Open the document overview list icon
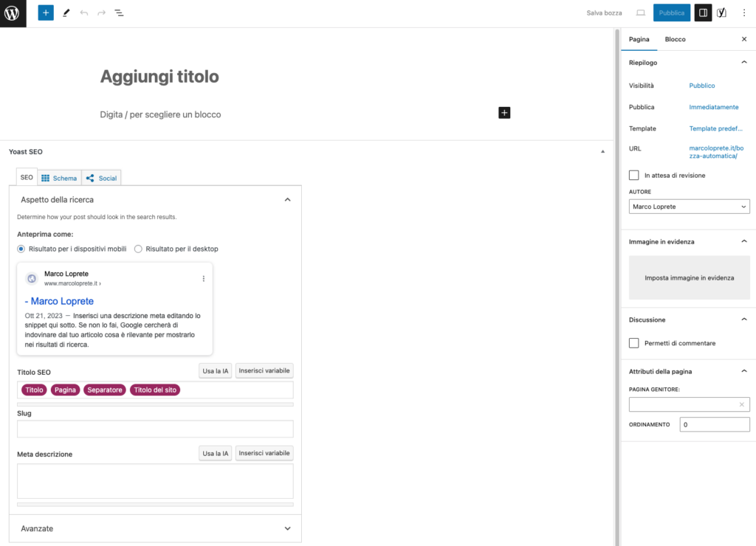This screenshot has height=546, width=756. click(119, 13)
